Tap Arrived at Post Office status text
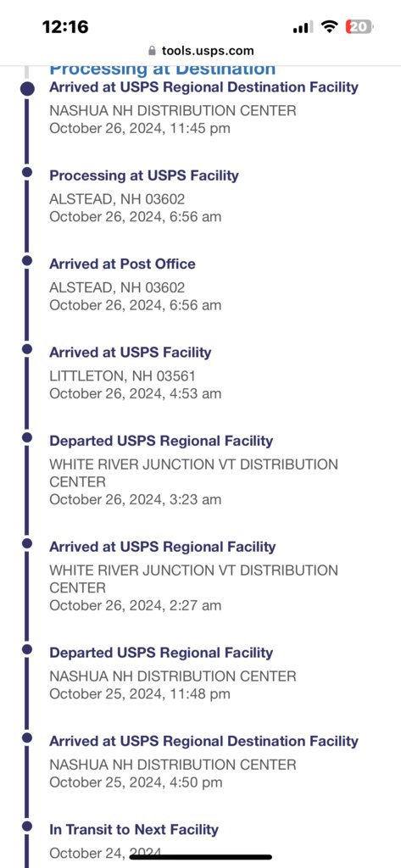 click(122, 264)
